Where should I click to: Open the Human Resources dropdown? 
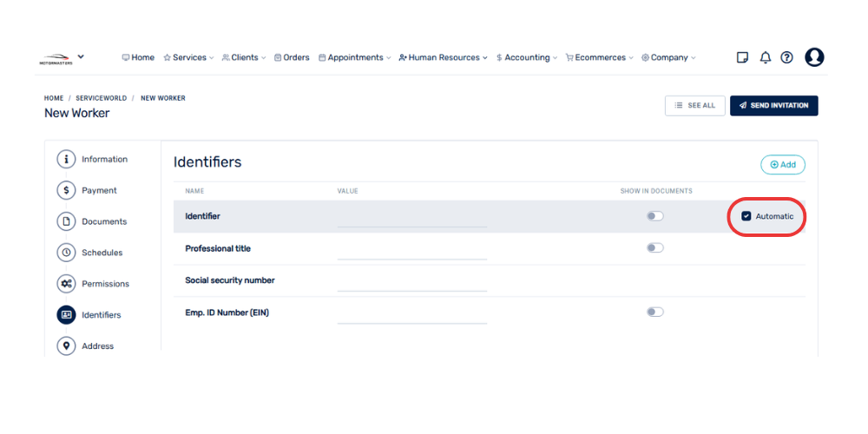[443, 57]
